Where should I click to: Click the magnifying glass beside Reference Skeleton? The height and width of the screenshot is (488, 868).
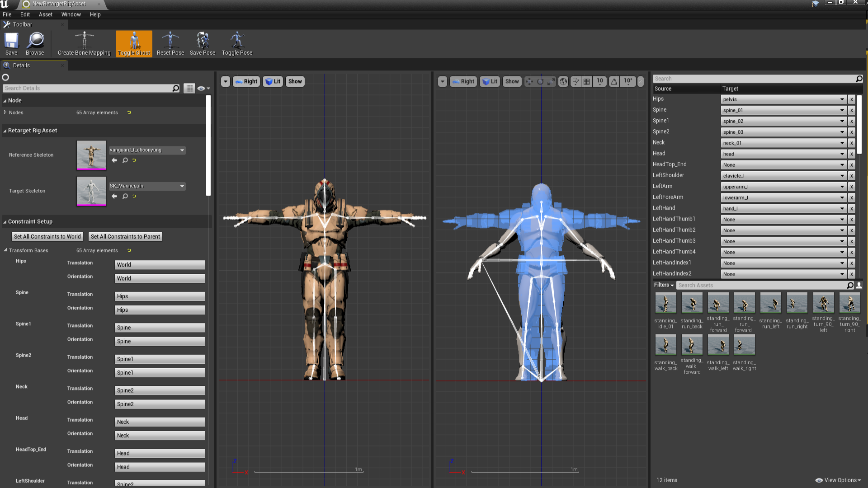pyautogui.click(x=125, y=160)
